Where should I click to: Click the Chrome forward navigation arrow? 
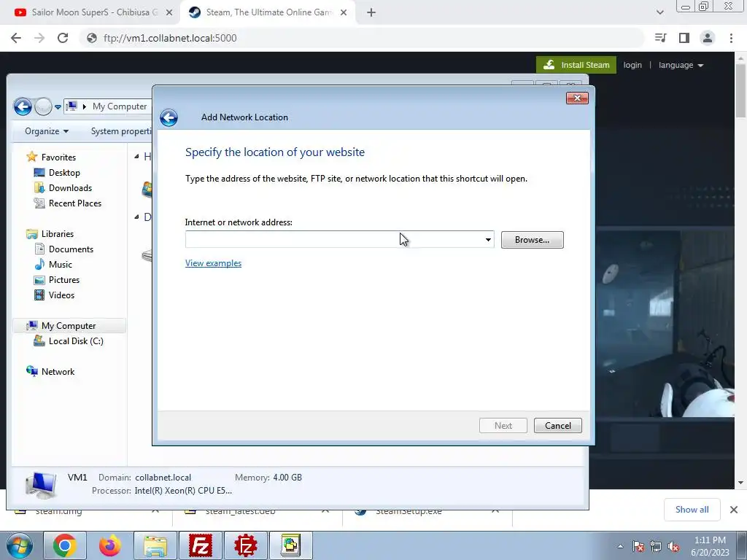39,38
